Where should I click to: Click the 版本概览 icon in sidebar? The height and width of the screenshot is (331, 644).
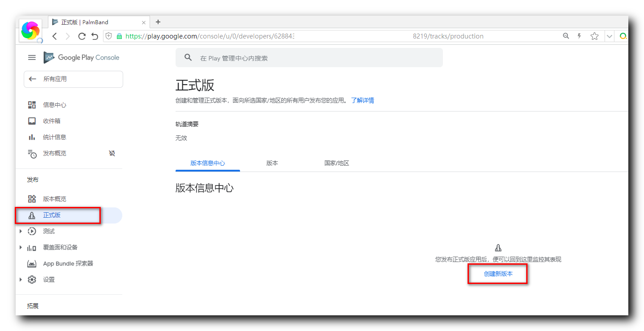tap(32, 199)
